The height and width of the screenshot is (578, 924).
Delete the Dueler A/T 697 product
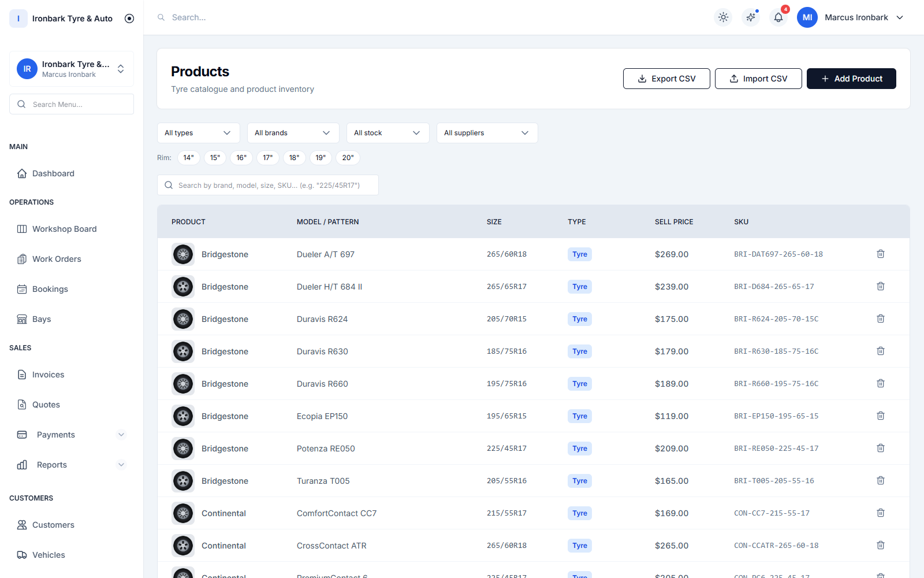tap(881, 254)
